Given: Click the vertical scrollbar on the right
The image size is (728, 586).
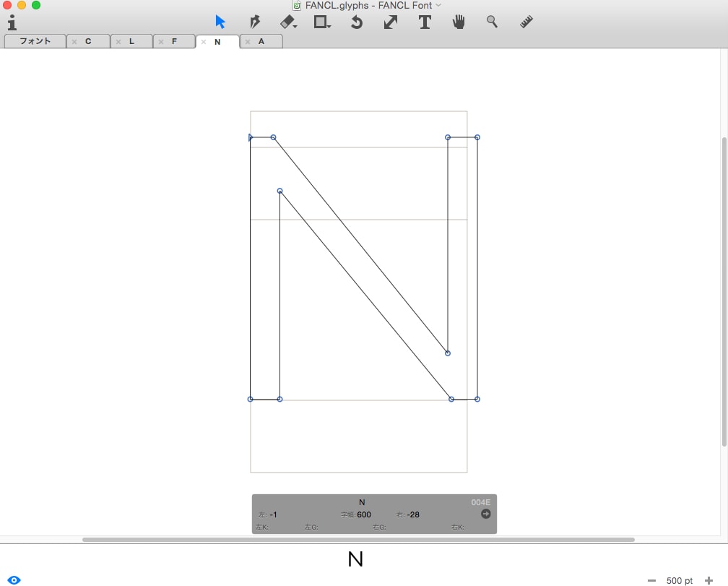Looking at the screenshot, I should pyautogui.click(x=724, y=292).
